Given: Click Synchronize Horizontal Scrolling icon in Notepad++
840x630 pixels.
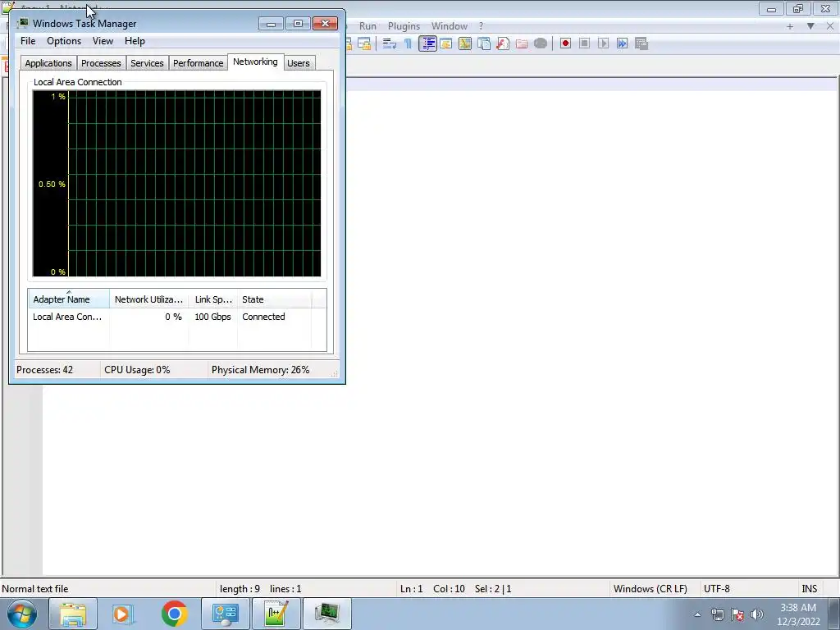Looking at the screenshot, I should click(364, 43).
